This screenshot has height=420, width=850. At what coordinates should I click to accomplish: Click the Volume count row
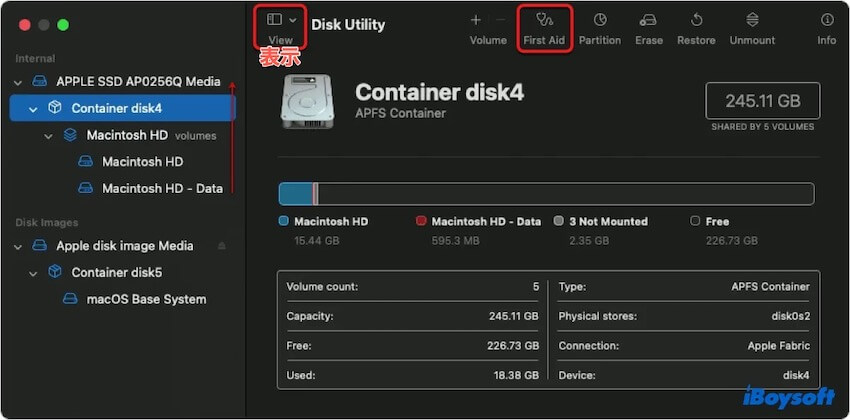click(412, 287)
